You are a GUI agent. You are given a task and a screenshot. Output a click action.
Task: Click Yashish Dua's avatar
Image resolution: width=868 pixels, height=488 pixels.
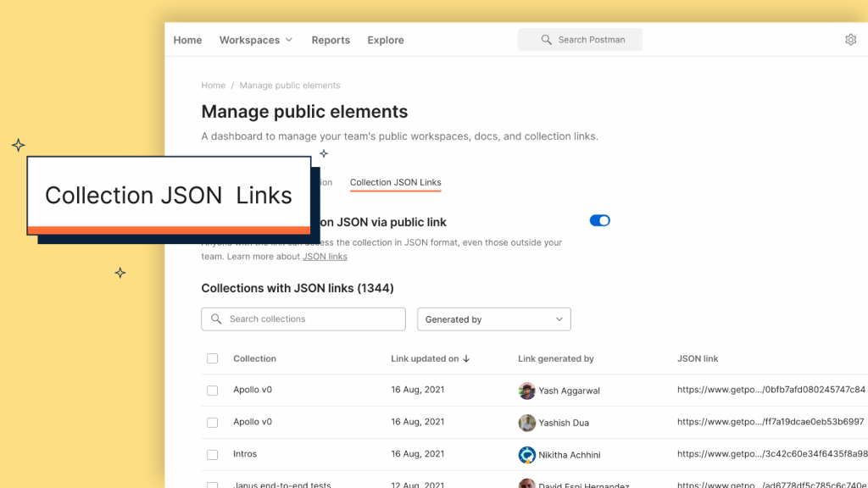pyautogui.click(x=526, y=423)
